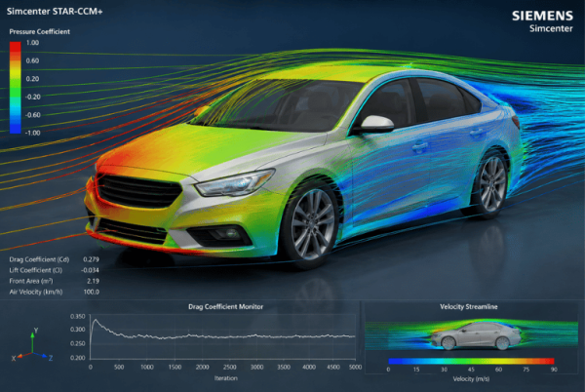Click the -0.034 lift coefficient value
585x392 pixels.
pyautogui.click(x=90, y=270)
